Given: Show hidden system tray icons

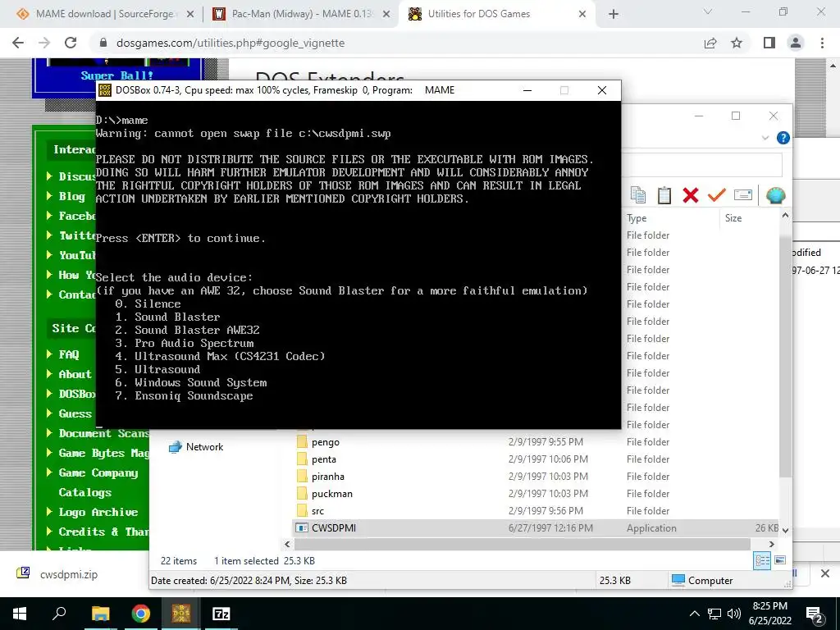Looking at the screenshot, I should pyautogui.click(x=694, y=614).
